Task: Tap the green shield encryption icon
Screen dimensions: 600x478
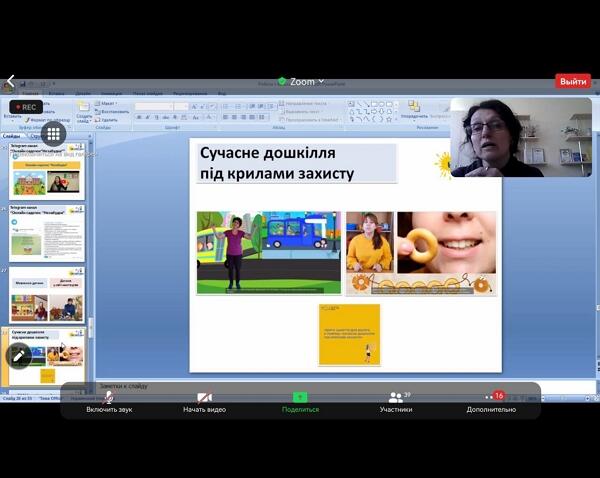Action: click(x=282, y=81)
